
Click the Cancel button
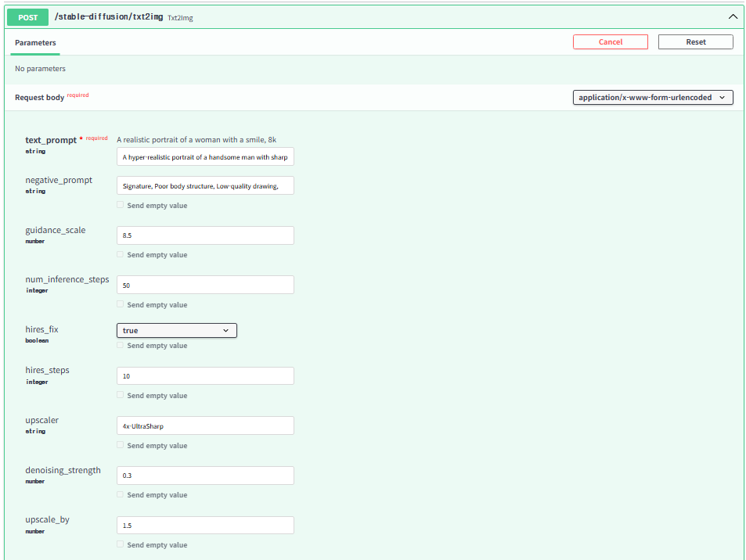click(611, 41)
